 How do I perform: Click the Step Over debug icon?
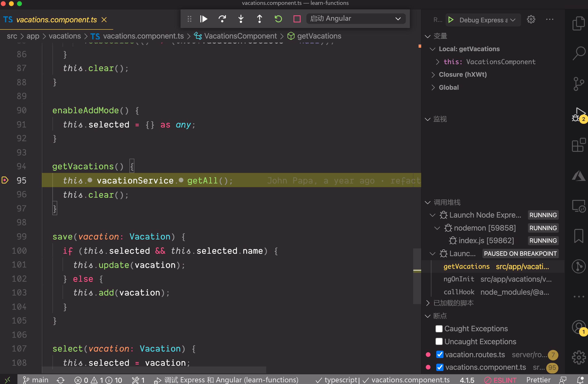(222, 19)
